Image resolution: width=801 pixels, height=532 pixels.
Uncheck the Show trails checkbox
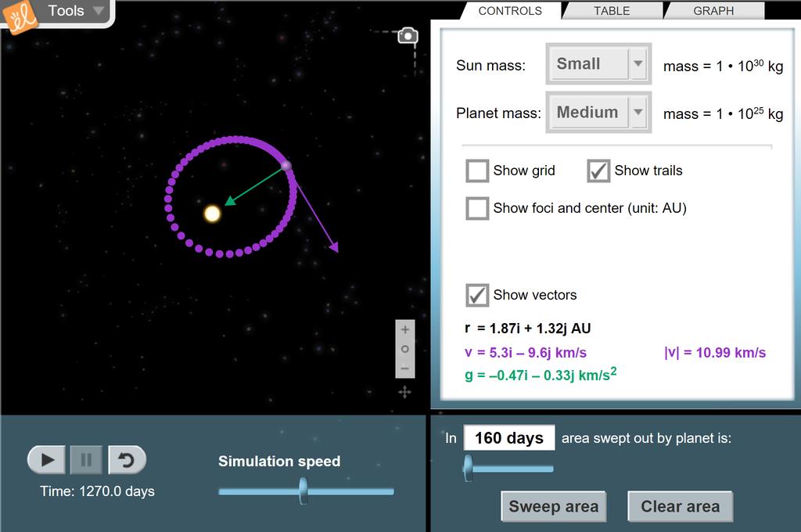tap(598, 171)
